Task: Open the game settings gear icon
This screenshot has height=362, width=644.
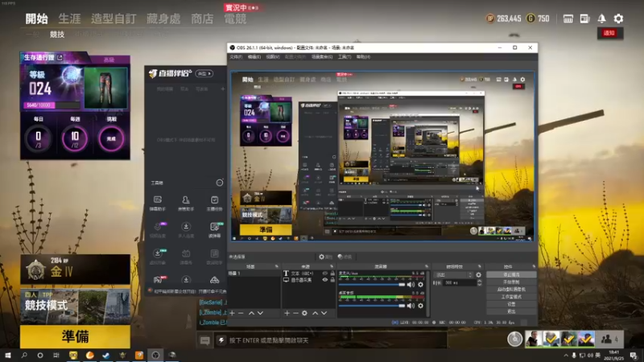Action: (x=618, y=19)
